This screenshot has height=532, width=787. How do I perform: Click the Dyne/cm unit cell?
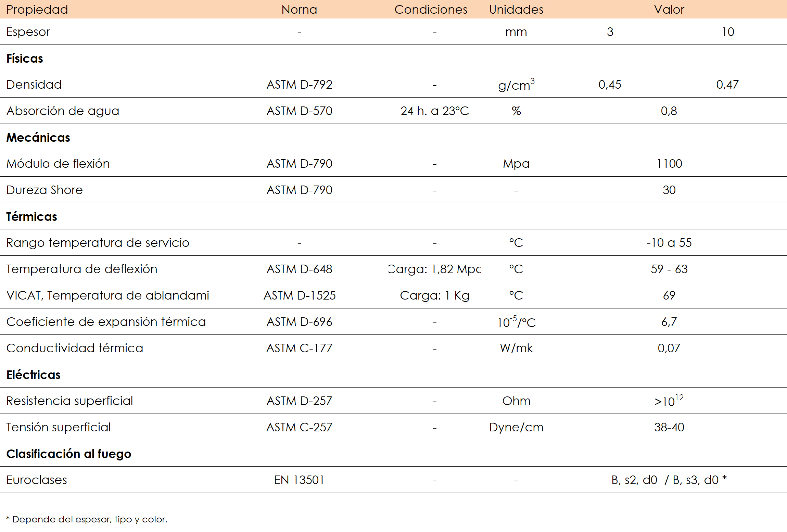click(516, 427)
